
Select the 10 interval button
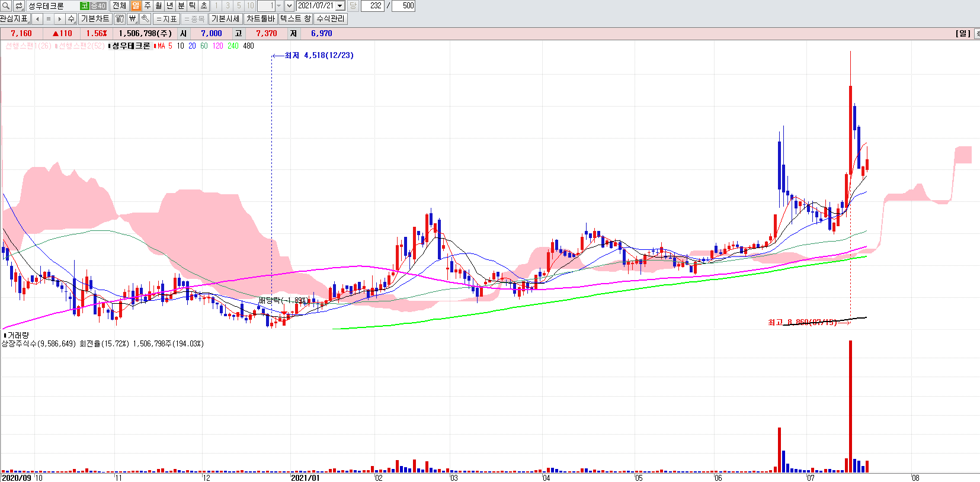250,6
